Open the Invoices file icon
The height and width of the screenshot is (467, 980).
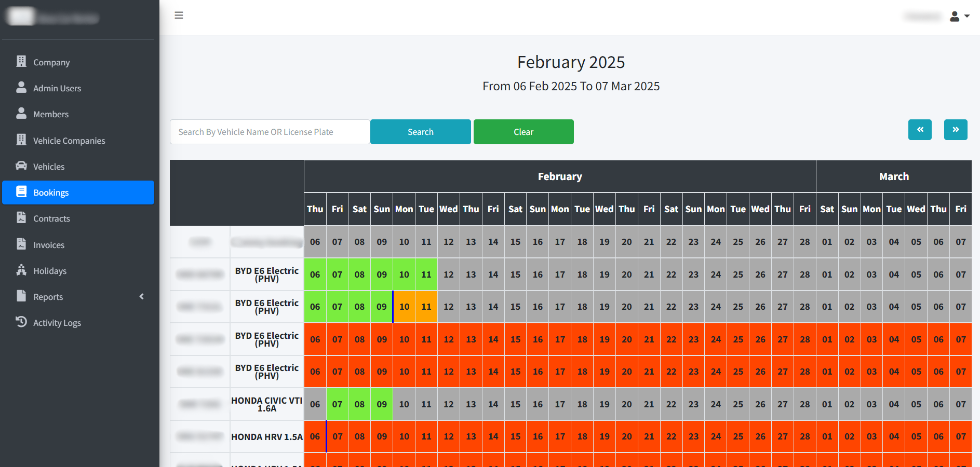coord(21,244)
